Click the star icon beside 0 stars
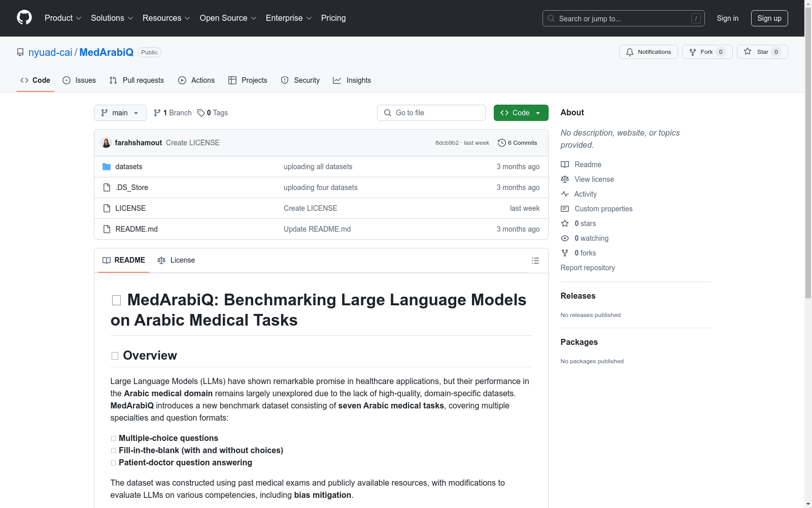Screen dimensions: 812x508 click(x=565, y=224)
